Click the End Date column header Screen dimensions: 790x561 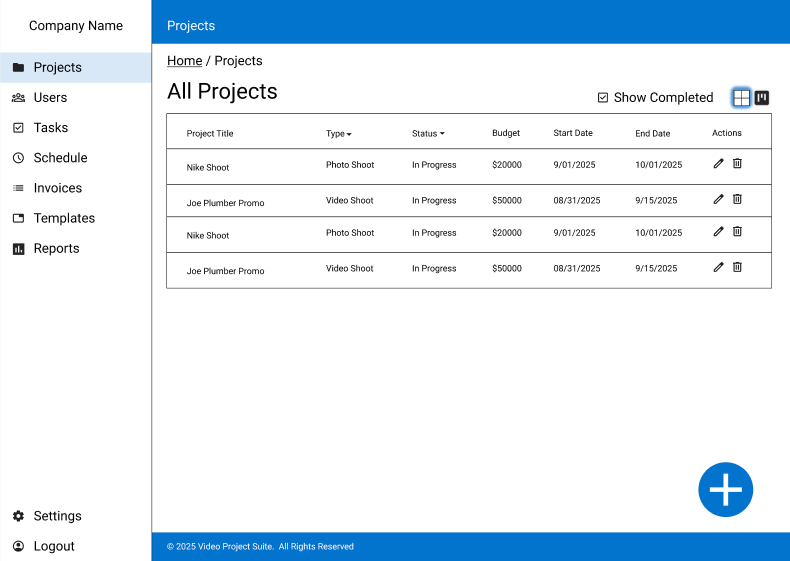pos(652,134)
